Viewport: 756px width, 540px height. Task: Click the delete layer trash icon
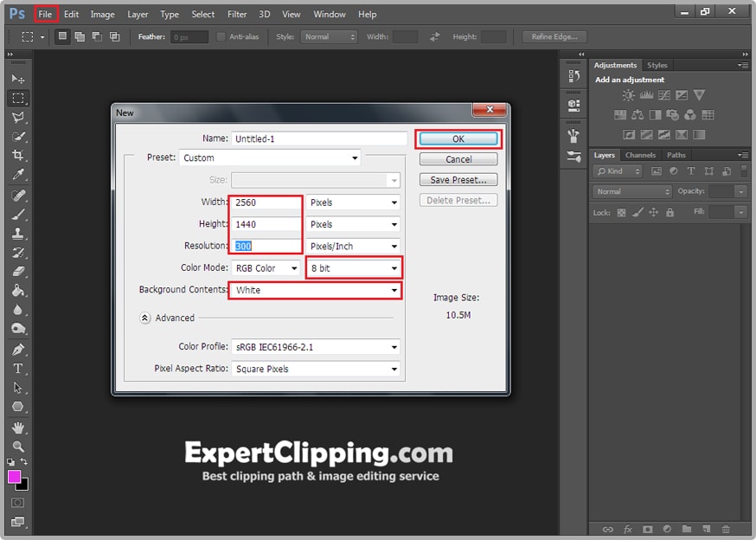[726, 529]
